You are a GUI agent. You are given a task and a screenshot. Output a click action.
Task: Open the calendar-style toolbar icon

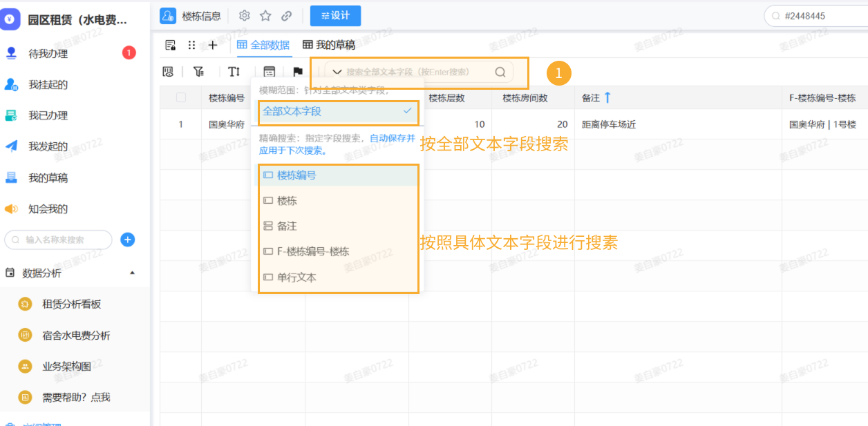pyautogui.click(x=269, y=72)
